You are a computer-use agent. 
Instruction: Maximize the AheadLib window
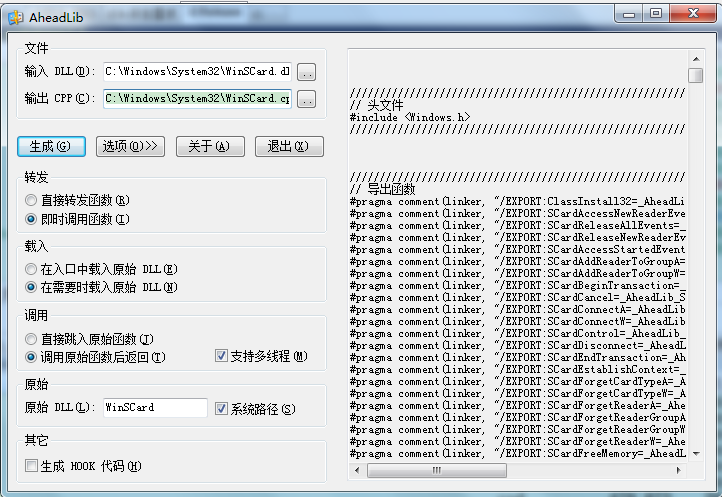656,13
